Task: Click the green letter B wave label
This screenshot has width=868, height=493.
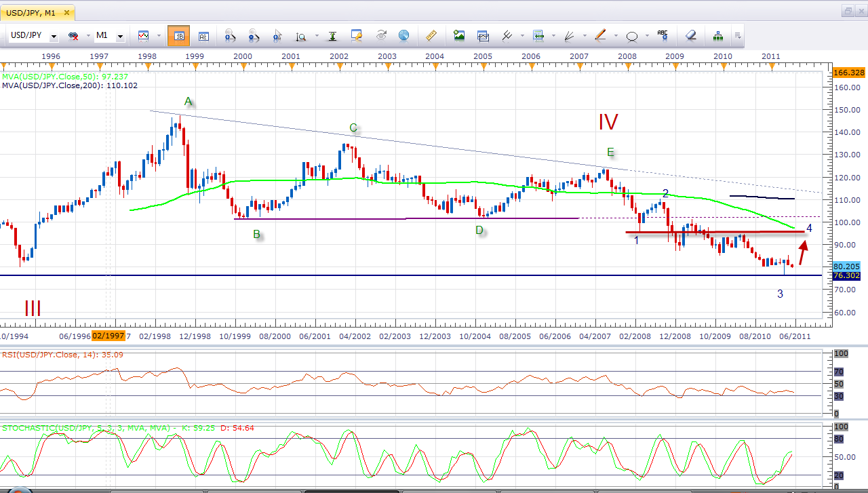Action: pyautogui.click(x=256, y=235)
